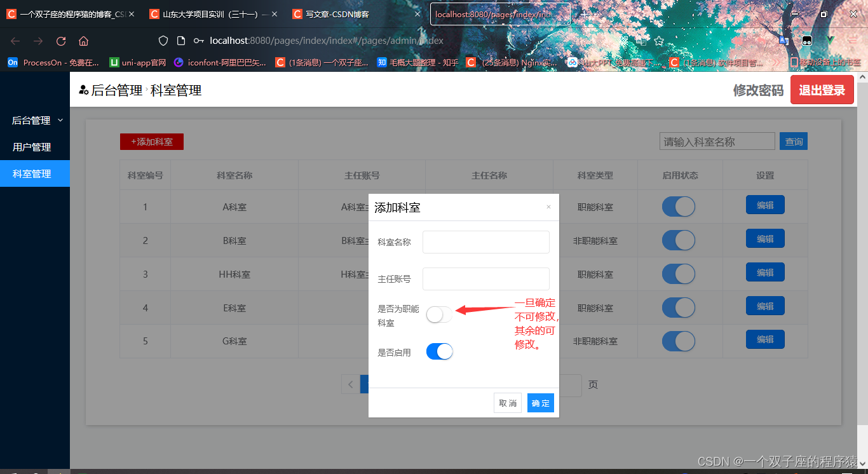Click 编辑 for the A科室 row

[765, 205]
